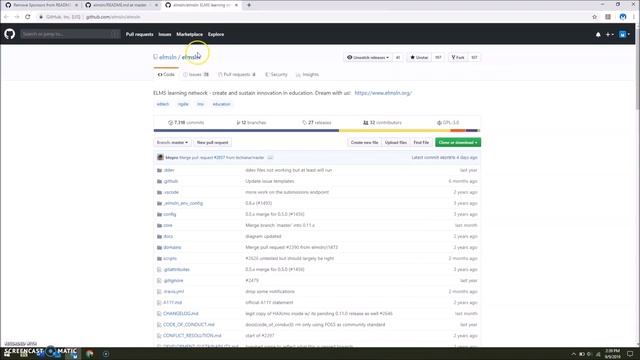
Task: View the 12 branches link
Action: [x=251, y=122]
